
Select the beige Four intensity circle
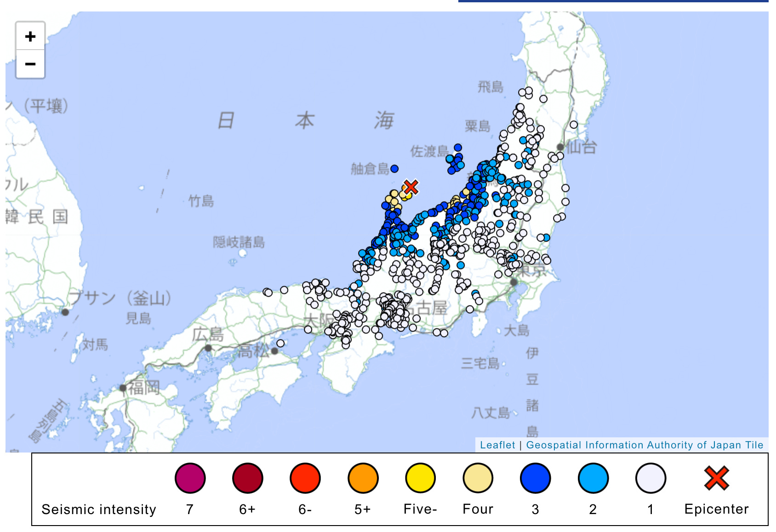tap(478, 478)
